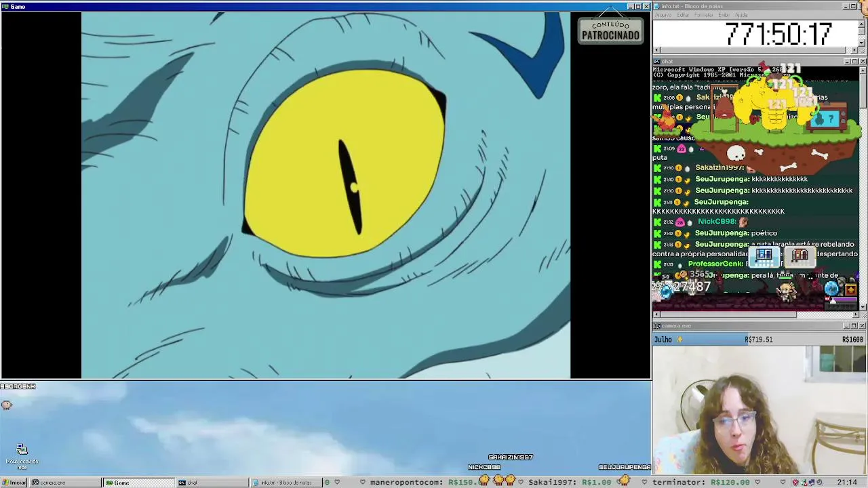
Task: Click the red shield icon in system tray
Action: (795, 483)
